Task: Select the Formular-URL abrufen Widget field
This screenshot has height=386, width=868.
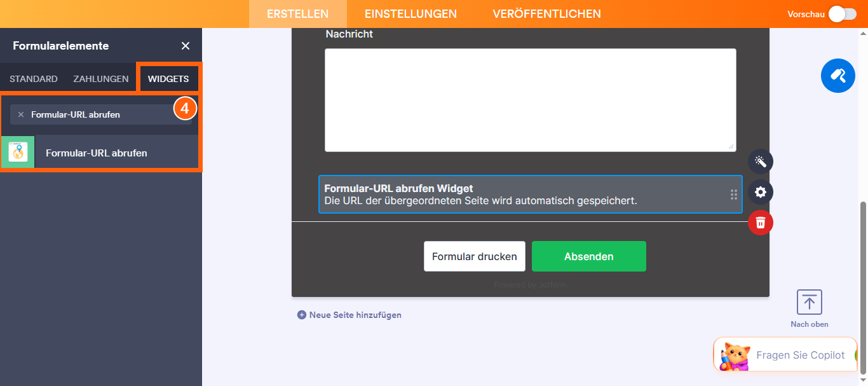Action: pyautogui.click(x=530, y=194)
